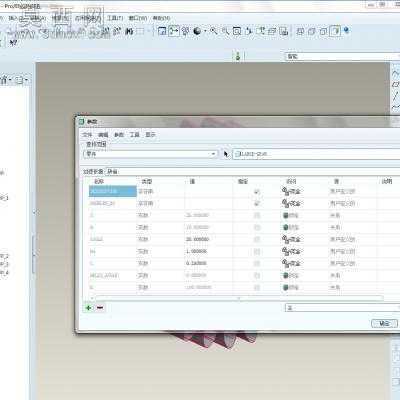Screen dimensions: 400x400
Task: Click the reorient view toolbar icon
Action: click(x=249, y=31)
